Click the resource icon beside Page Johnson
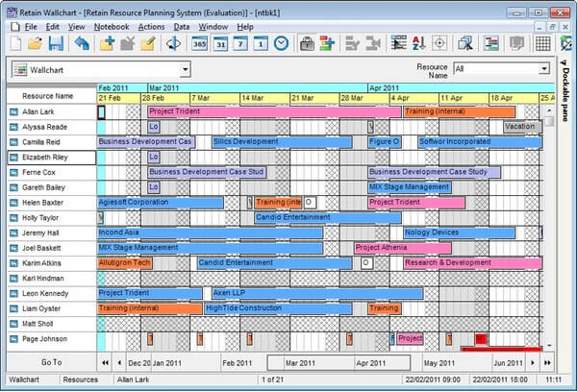577x392 pixels. coord(13,339)
